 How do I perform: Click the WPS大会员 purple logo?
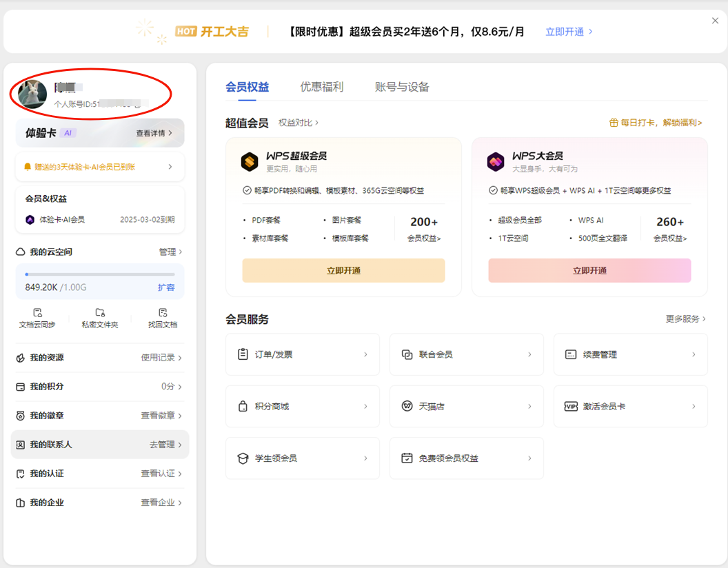pyautogui.click(x=496, y=161)
